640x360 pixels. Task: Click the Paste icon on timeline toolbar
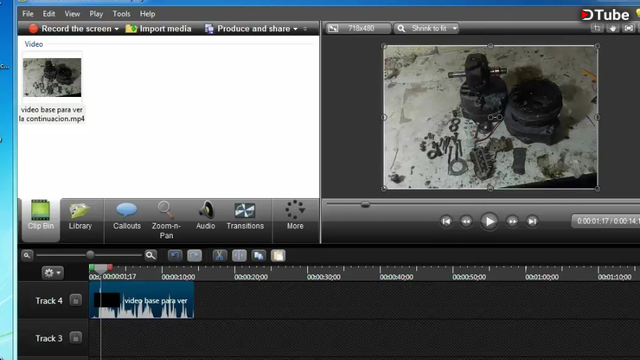pos(278,256)
